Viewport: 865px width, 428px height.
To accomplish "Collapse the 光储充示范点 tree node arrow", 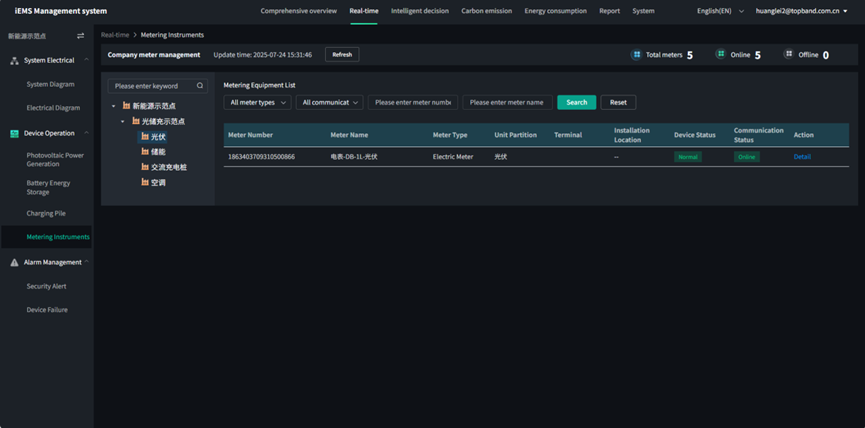I will [122, 121].
